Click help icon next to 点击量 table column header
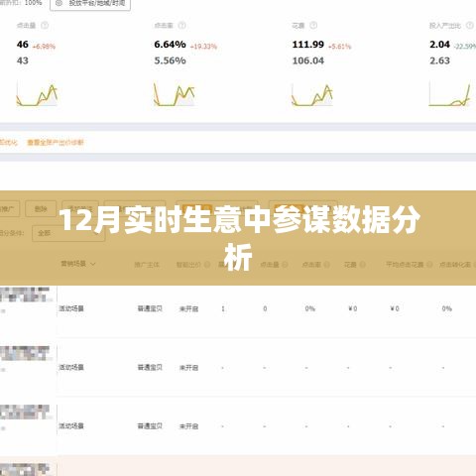The width and height of the screenshot is (476, 476). click(x=285, y=265)
